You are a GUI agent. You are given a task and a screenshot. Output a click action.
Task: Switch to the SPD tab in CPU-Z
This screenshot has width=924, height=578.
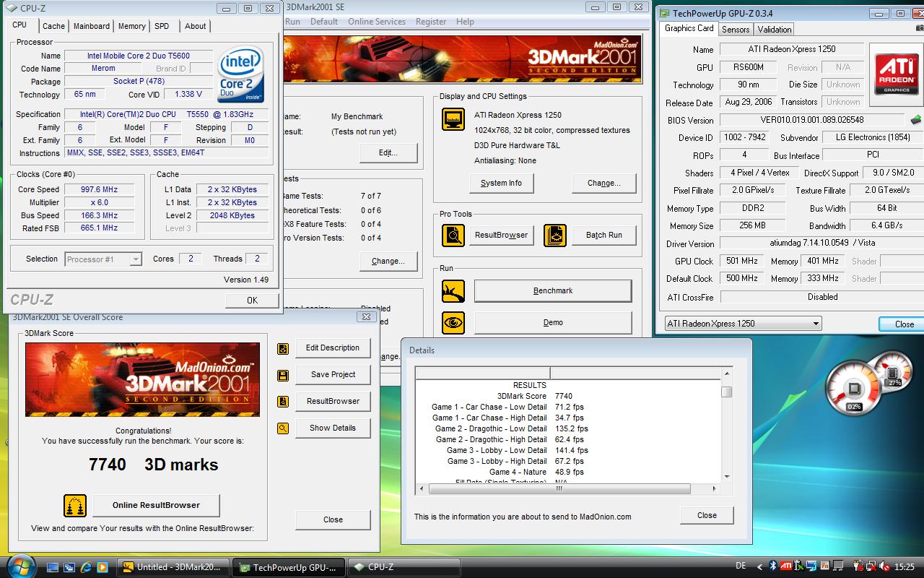(x=162, y=26)
